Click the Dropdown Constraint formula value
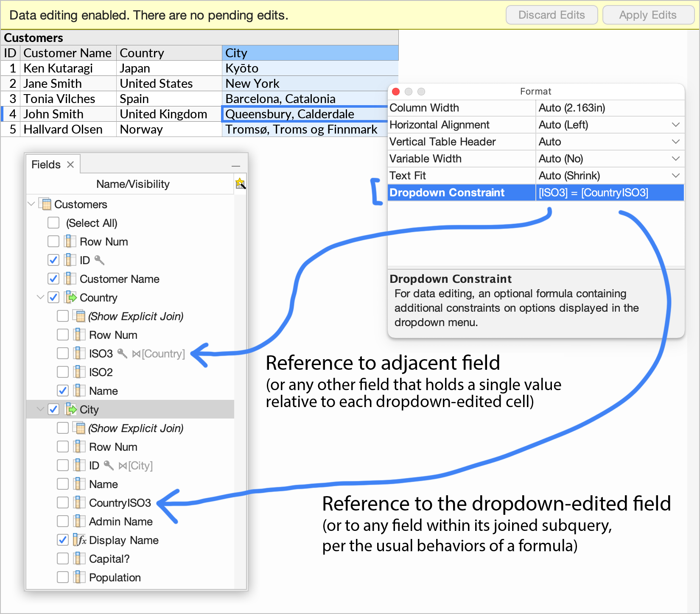Screen dimensions: 700x614 point(593,193)
